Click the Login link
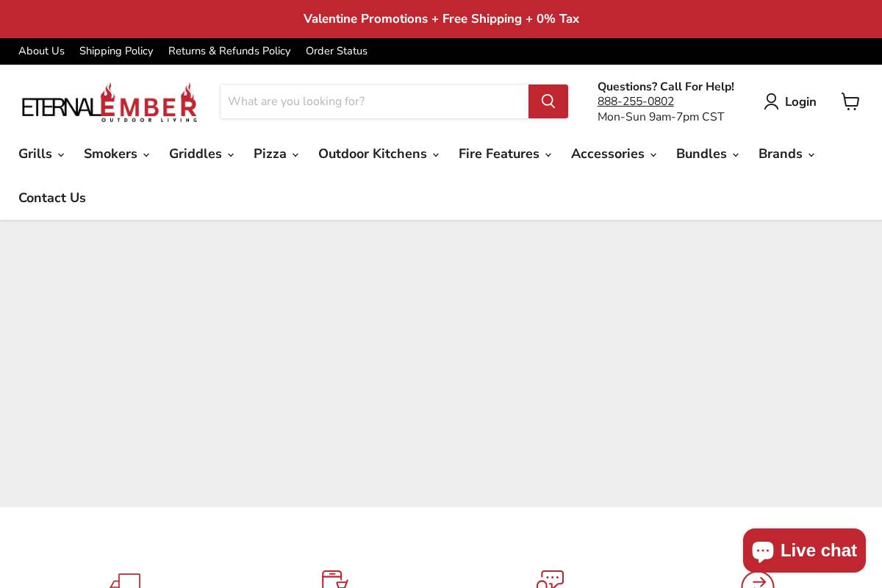The height and width of the screenshot is (588, 882). tap(790, 102)
